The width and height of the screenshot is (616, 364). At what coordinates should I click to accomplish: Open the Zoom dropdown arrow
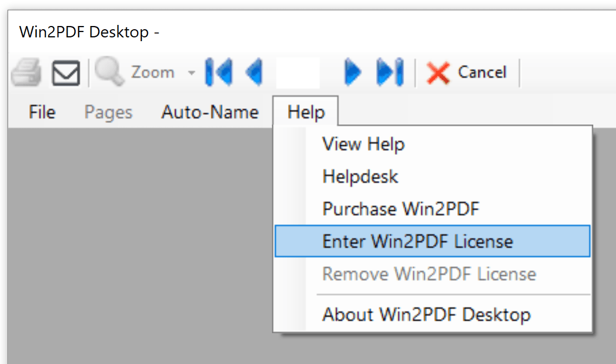(x=191, y=73)
